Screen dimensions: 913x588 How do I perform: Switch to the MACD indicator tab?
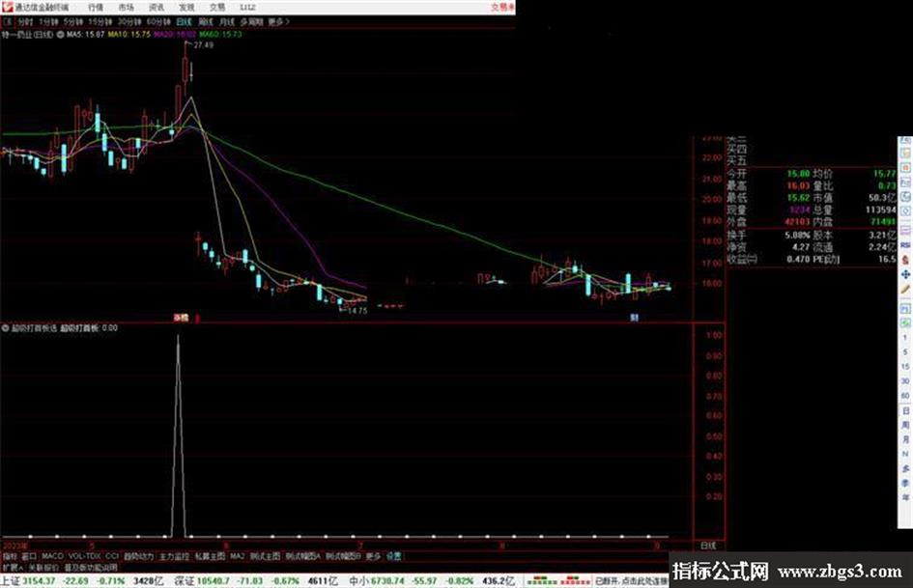52,556
